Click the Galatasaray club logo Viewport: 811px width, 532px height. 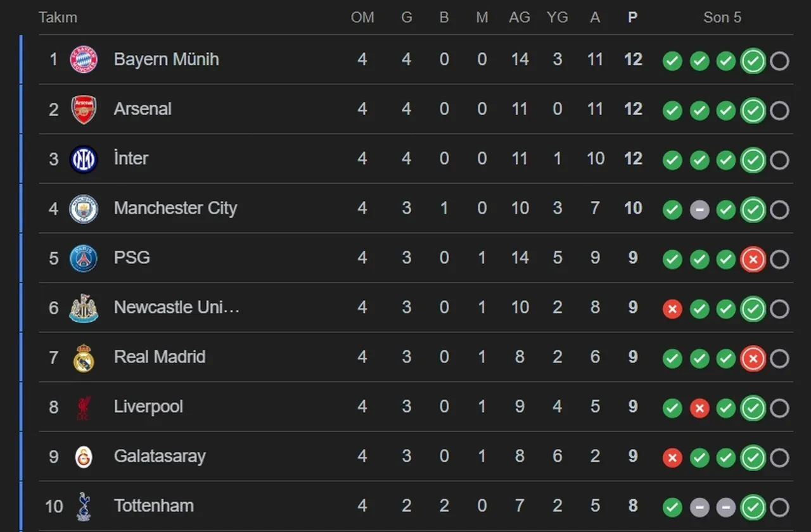coord(84,457)
